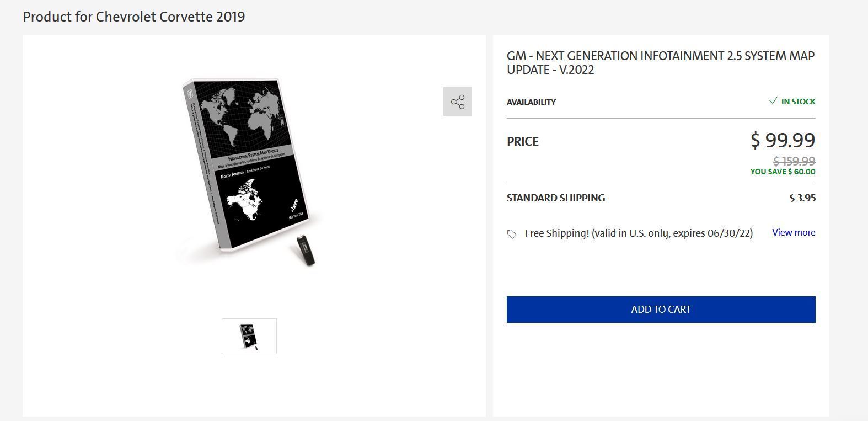
Task: Select the small product thumbnail
Action: (x=249, y=336)
